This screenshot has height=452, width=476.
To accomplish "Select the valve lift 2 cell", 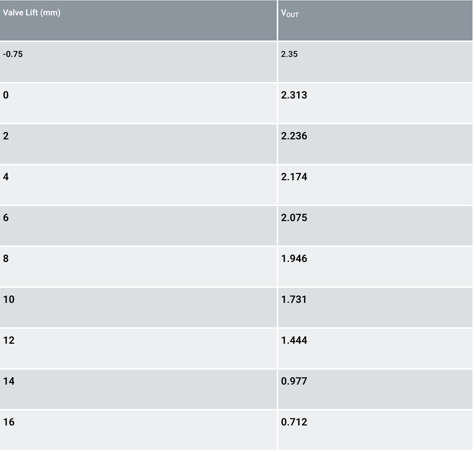I will 6,136.
